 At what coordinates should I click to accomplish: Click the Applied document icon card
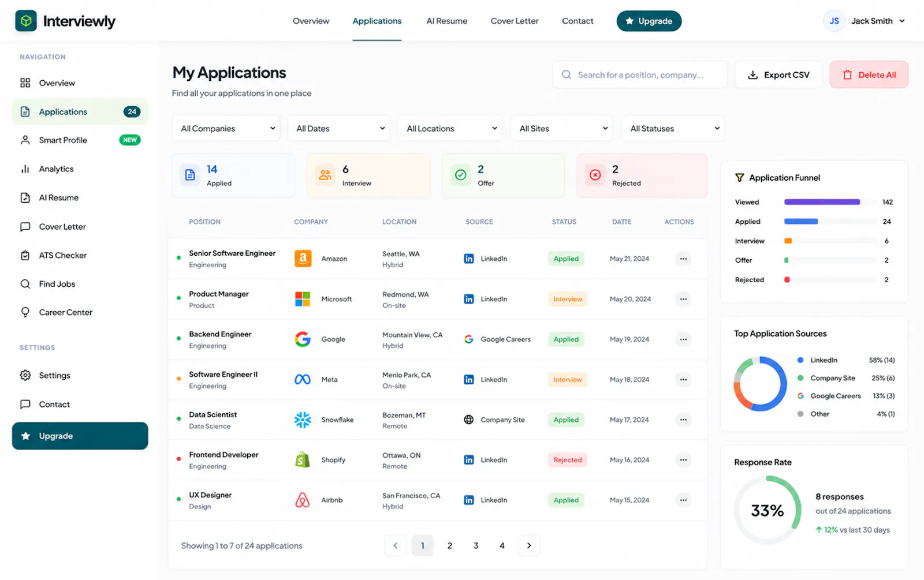click(190, 175)
